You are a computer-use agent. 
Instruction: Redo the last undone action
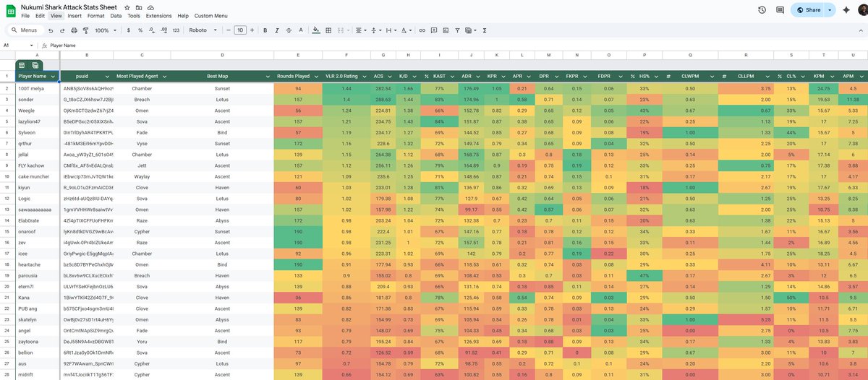[x=61, y=30]
